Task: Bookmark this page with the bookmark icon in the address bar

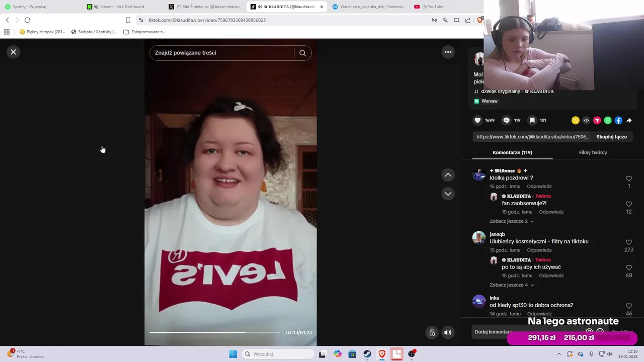Action: (x=128, y=20)
